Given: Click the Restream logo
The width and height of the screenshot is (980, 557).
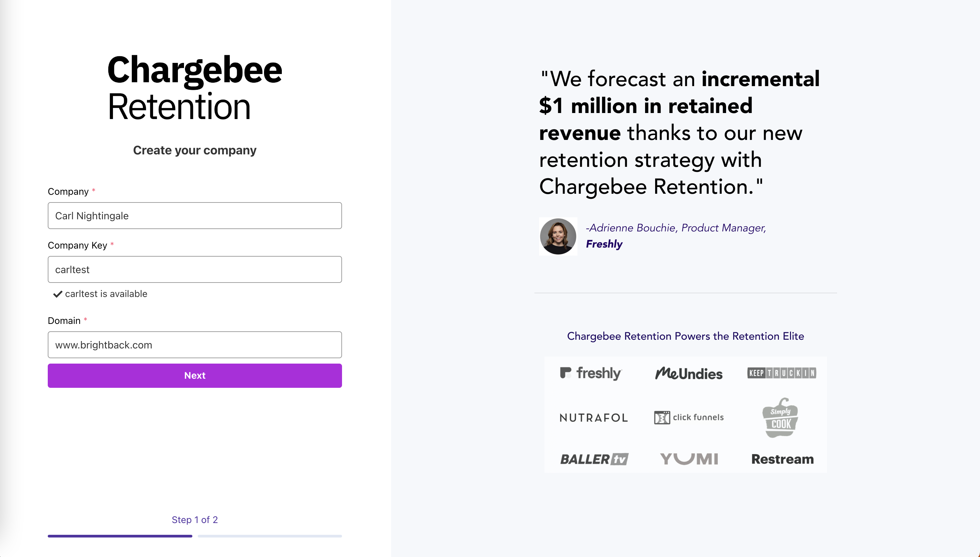Looking at the screenshot, I should pyautogui.click(x=782, y=459).
